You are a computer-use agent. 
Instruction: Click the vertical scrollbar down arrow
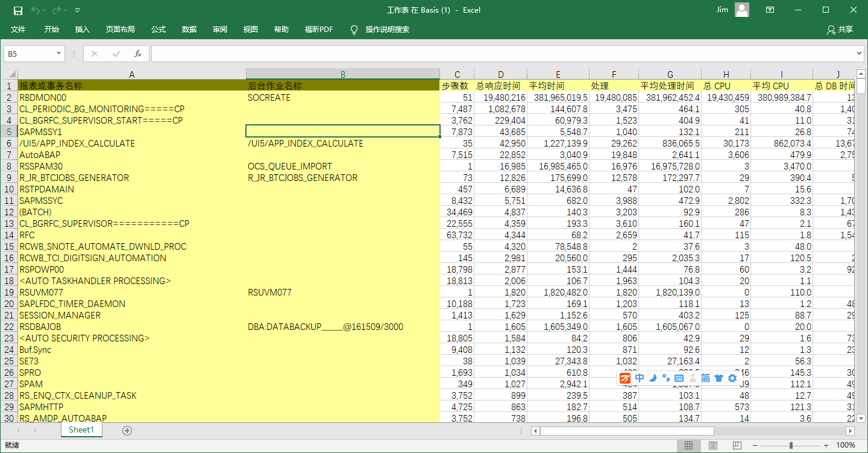861,417
